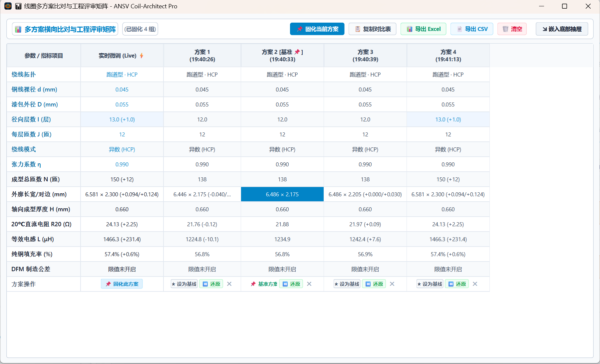Export table via 导出 CSV

point(472,29)
